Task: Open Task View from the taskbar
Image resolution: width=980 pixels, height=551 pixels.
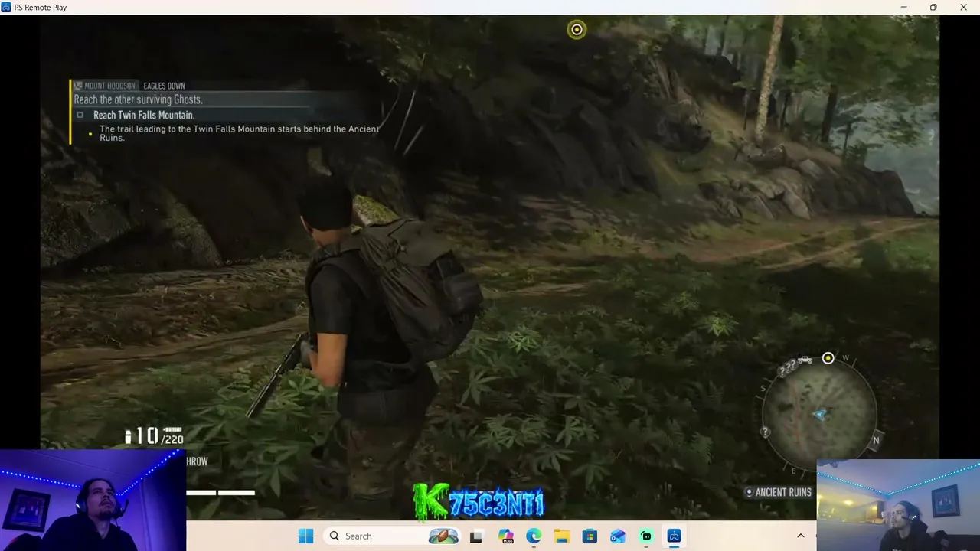Action: 475,536
